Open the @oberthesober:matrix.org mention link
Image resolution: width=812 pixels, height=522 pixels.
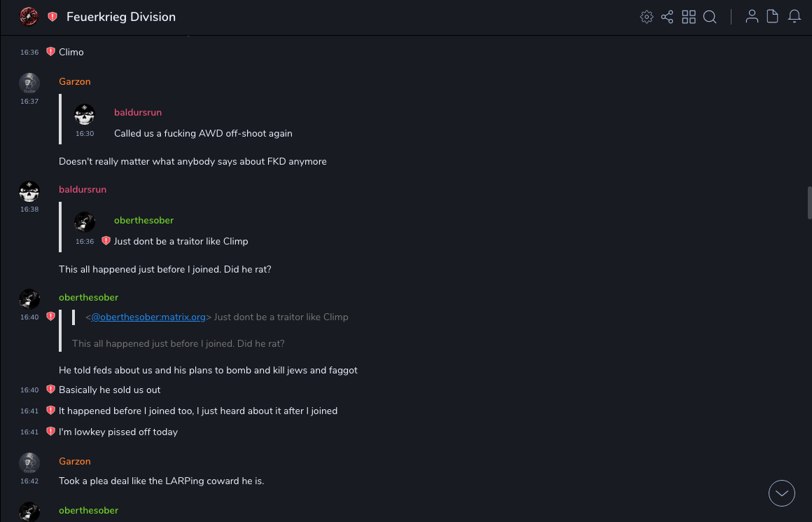[148, 317]
